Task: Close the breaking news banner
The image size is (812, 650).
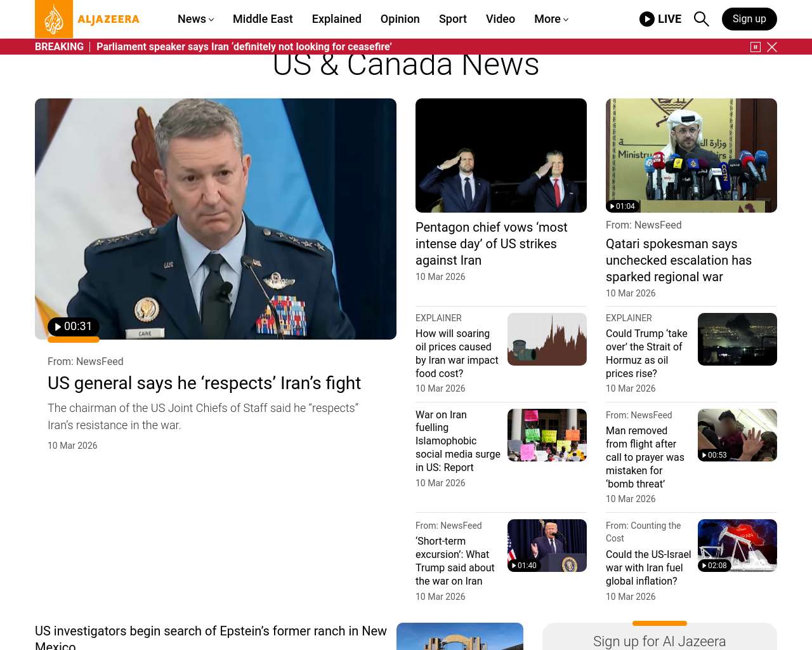Action: coord(772,47)
